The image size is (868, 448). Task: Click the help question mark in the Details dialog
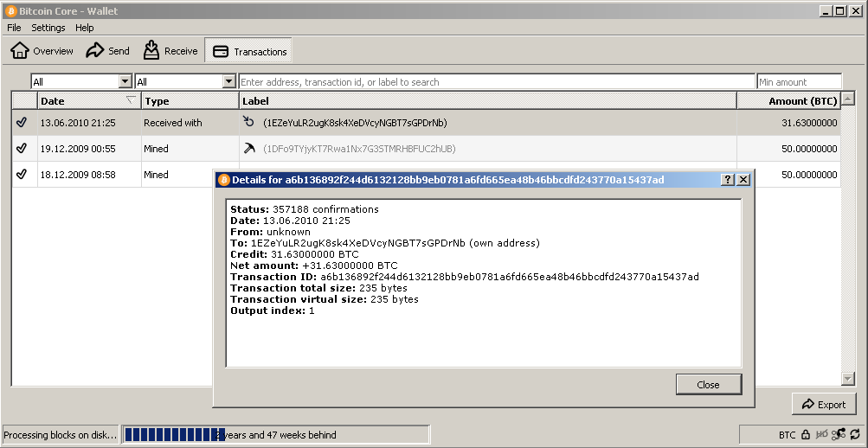point(729,180)
